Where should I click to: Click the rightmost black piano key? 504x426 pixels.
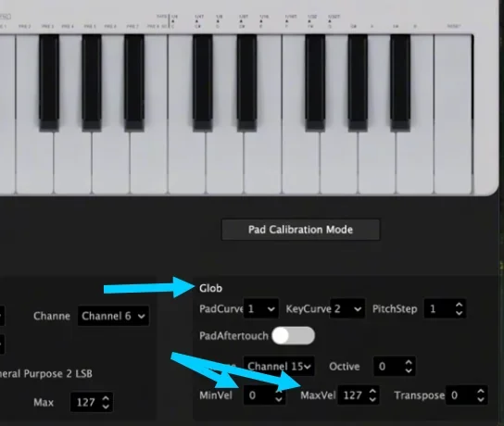click(x=400, y=81)
